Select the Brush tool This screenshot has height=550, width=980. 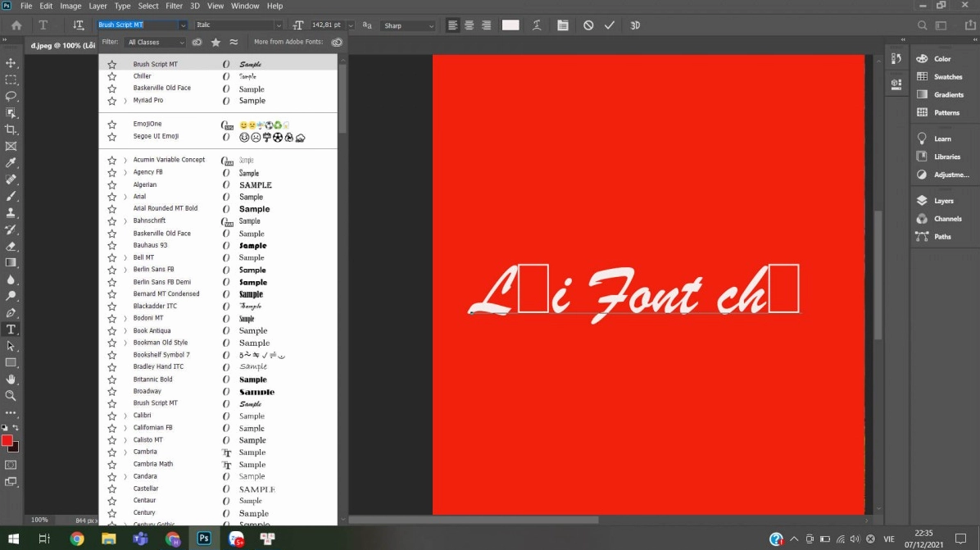11,196
